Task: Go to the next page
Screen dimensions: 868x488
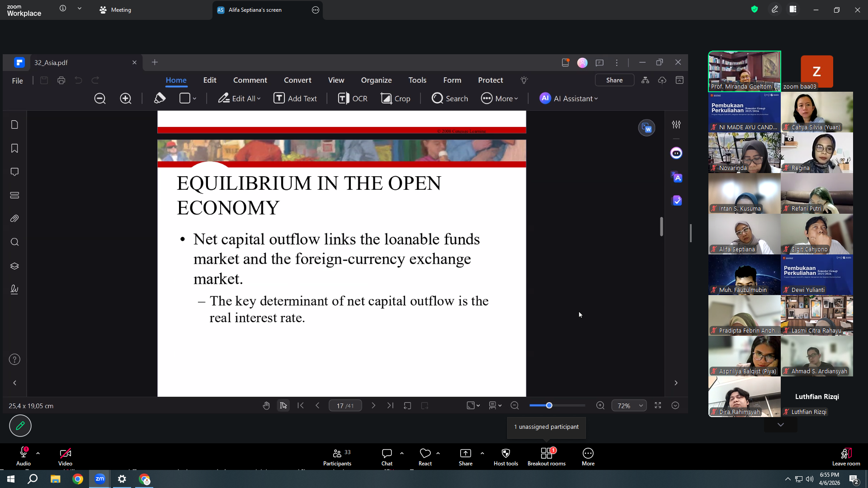Action: pos(373,406)
